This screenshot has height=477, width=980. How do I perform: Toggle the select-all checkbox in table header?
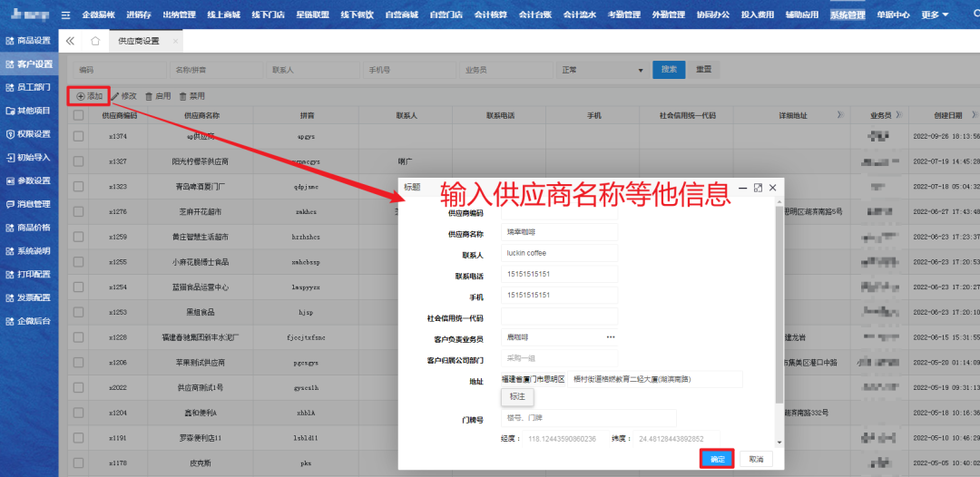click(x=79, y=115)
